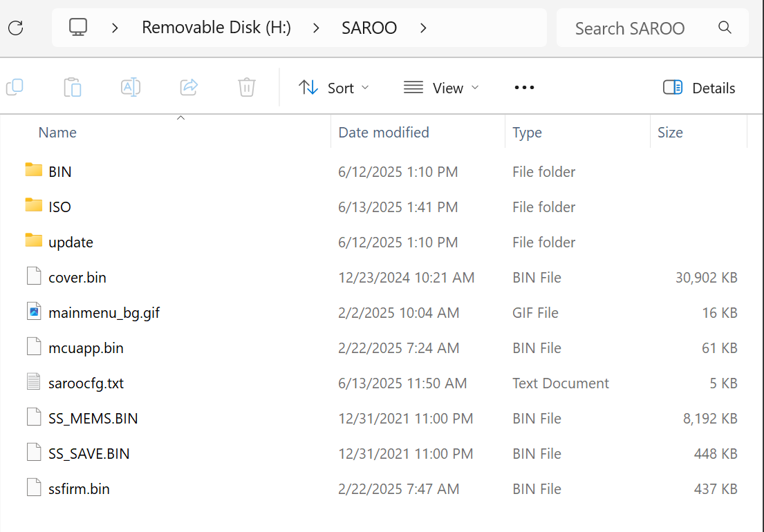Open the Sort dropdown menu
The height and width of the screenshot is (532, 764).
click(334, 88)
